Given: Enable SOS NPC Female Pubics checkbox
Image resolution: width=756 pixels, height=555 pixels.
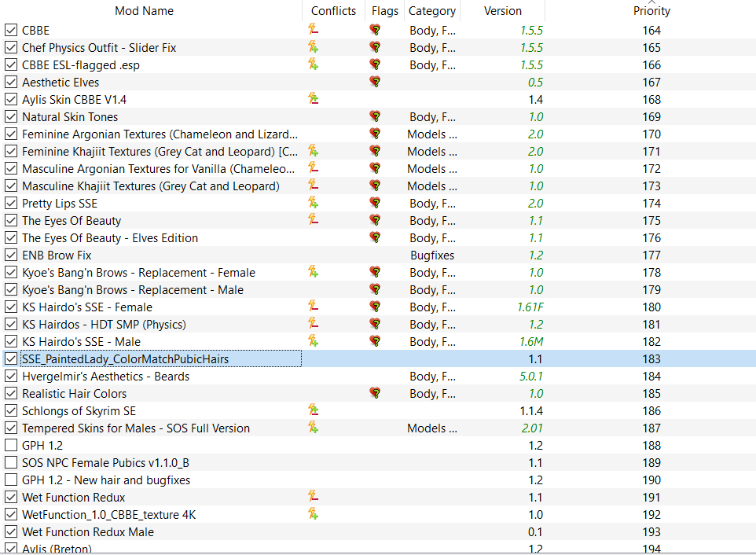Looking at the screenshot, I should (10, 462).
